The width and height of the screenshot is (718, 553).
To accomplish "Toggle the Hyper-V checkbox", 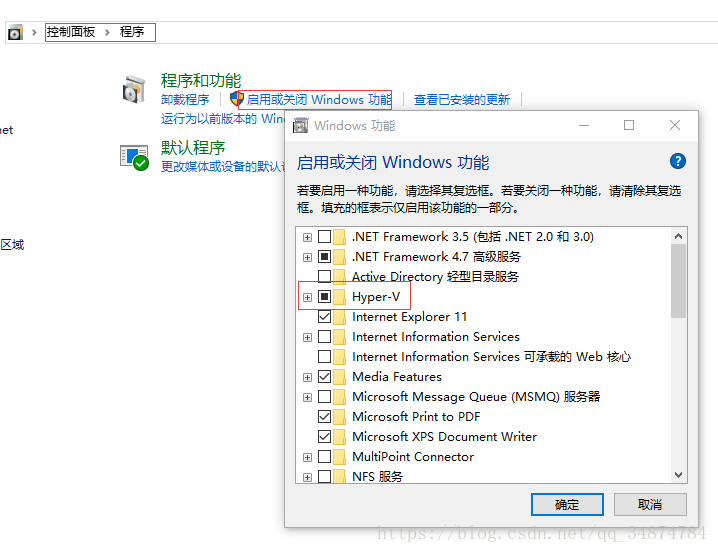I will [324, 297].
